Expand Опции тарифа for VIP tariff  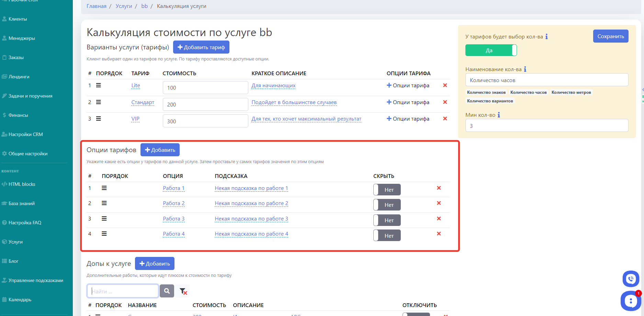408,119
